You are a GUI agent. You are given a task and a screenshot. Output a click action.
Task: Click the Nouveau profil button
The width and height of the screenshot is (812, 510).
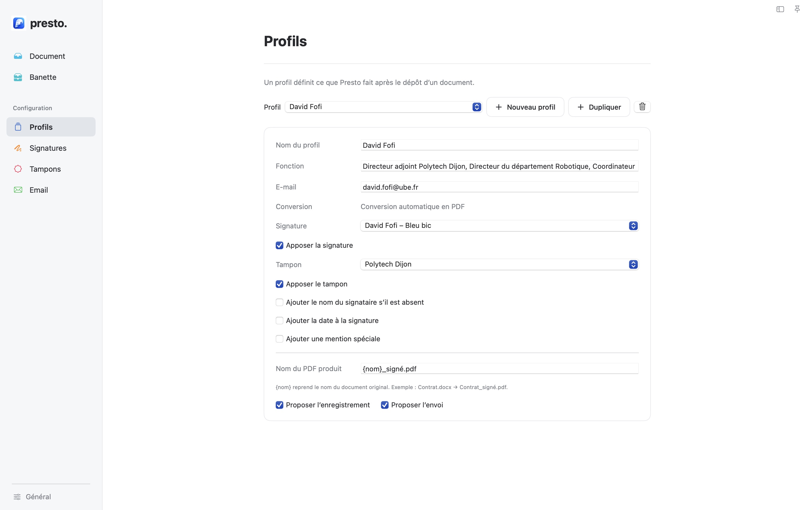tap(525, 107)
